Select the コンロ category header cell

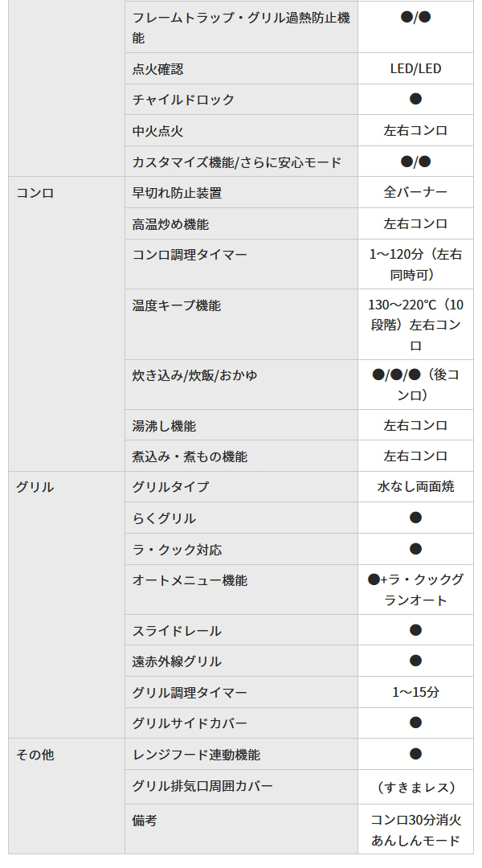pos(67,324)
